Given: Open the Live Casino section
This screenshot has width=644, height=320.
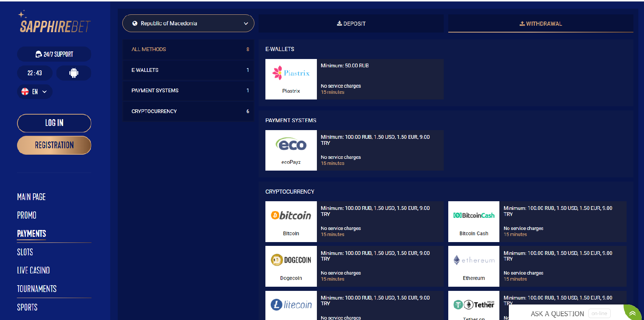Looking at the screenshot, I should [x=33, y=270].
